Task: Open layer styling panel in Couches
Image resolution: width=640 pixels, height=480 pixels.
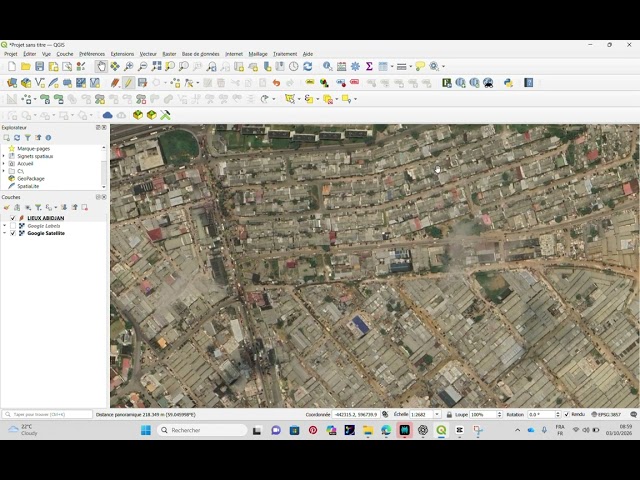Action: point(6,208)
